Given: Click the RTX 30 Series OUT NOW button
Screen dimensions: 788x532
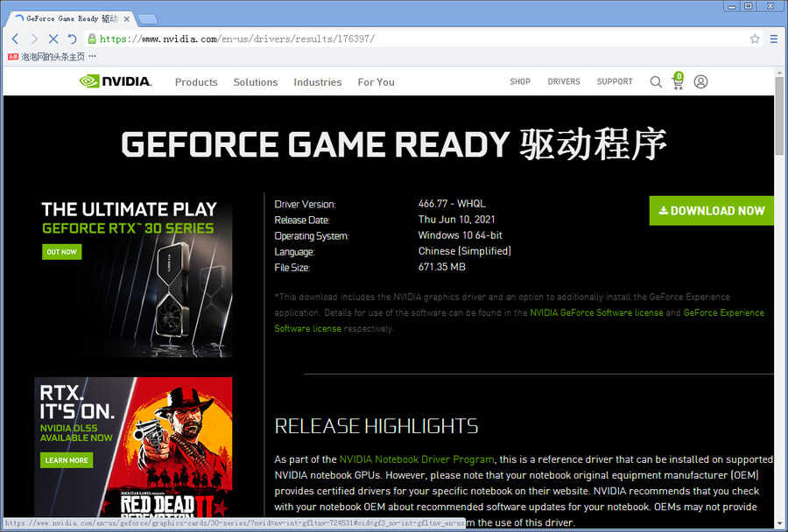Looking at the screenshot, I should click(x=62, y=252).
